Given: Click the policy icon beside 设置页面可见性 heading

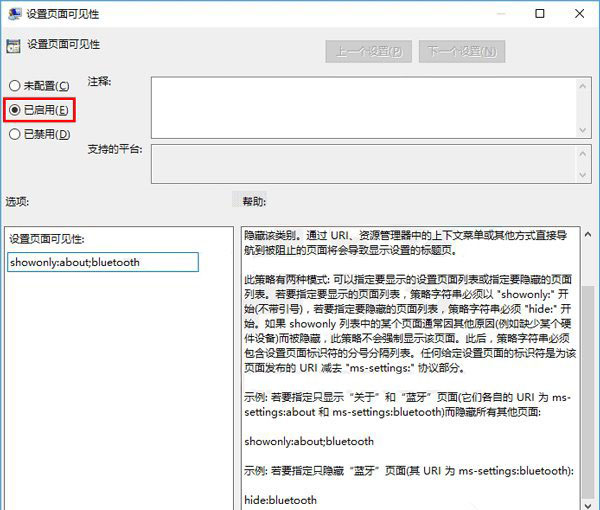Looking at the screenshot, I should coord(13,45).
